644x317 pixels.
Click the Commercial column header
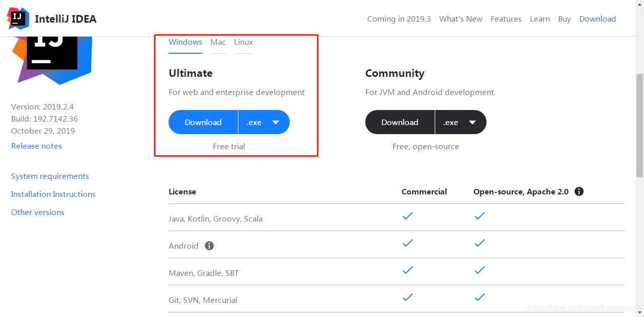(x=424, y=191)
